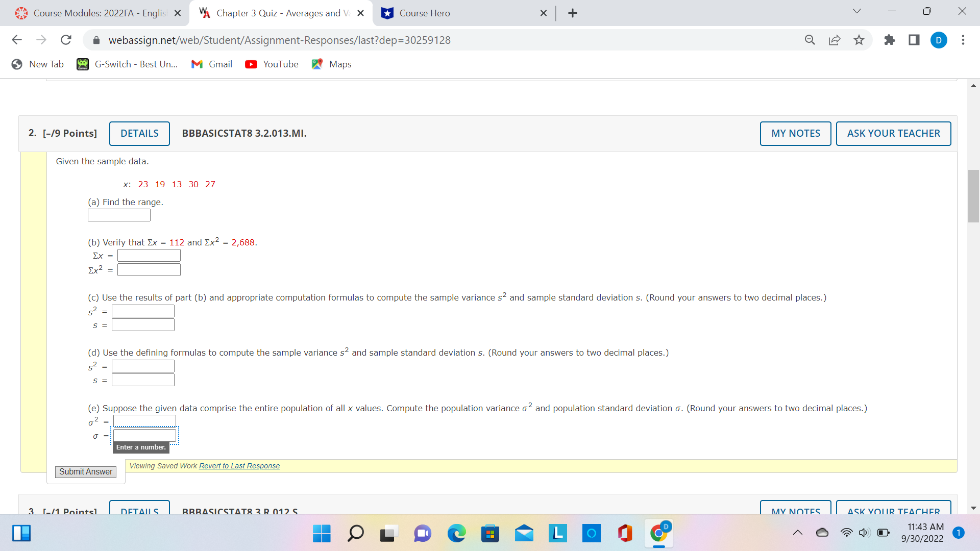
Task: Open the Chrome side panel icon
Action: coord(914,40)
